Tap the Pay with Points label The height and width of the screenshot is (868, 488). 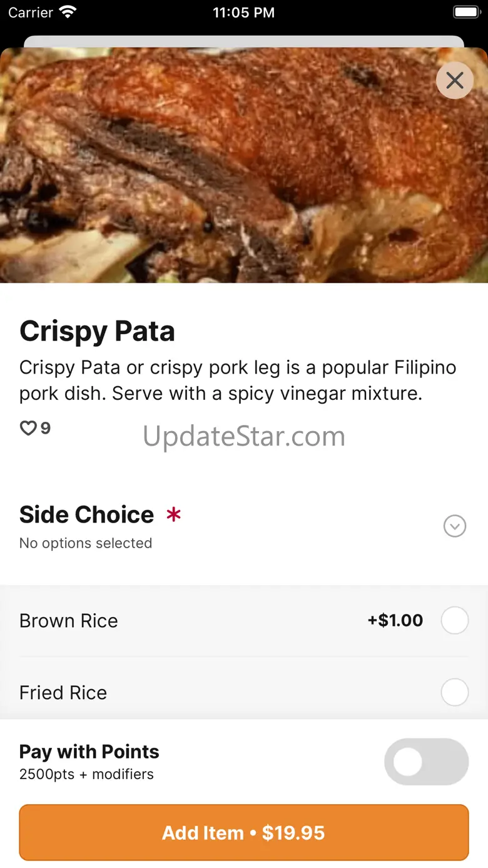[89, 752]
